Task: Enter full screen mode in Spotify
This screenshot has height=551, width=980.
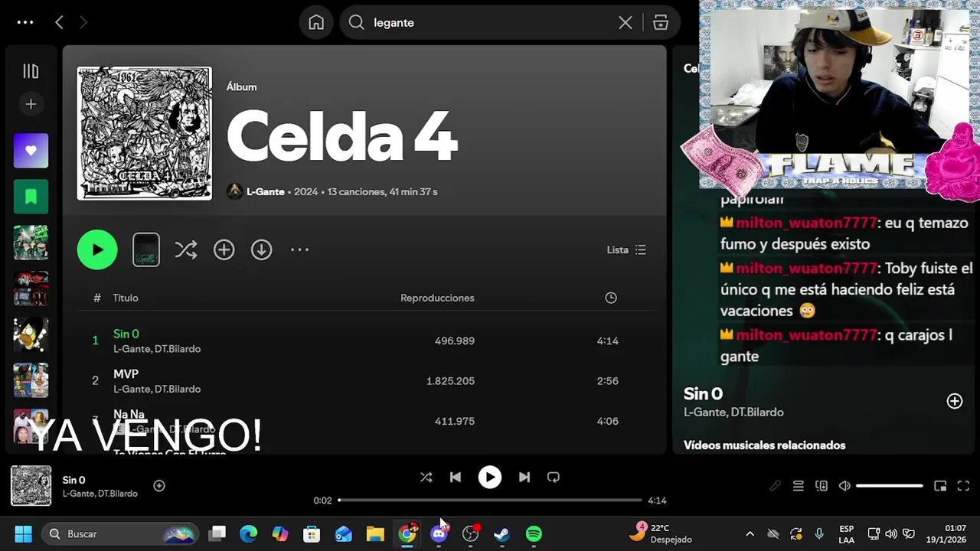Action: point(964,486)
